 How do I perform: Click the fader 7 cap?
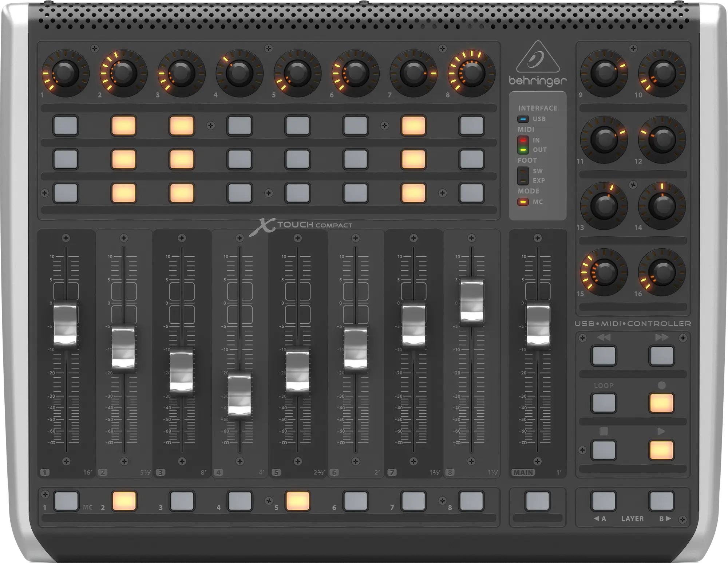tap(413, 325)
